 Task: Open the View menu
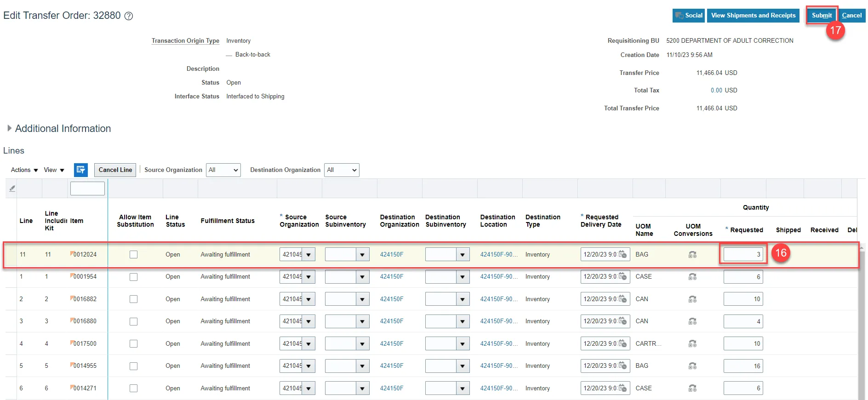[x=54, y=170]
